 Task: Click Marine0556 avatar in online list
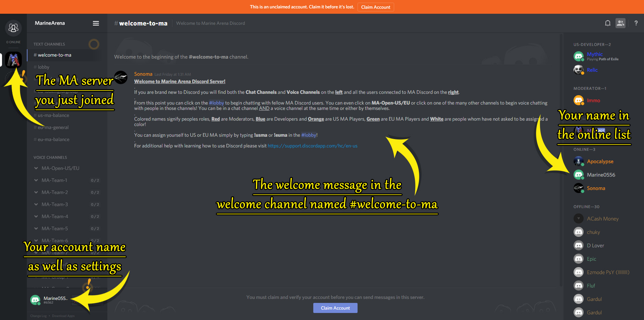tap(579, 175)
